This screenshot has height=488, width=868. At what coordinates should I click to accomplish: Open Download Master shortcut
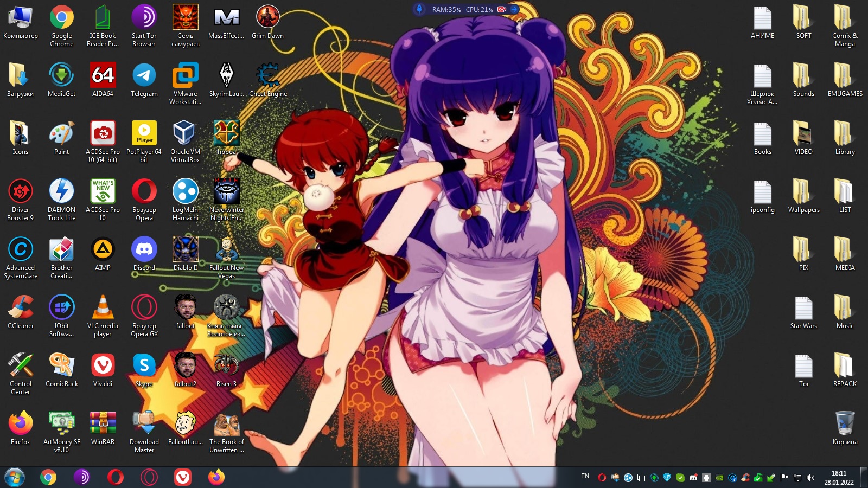144,432
